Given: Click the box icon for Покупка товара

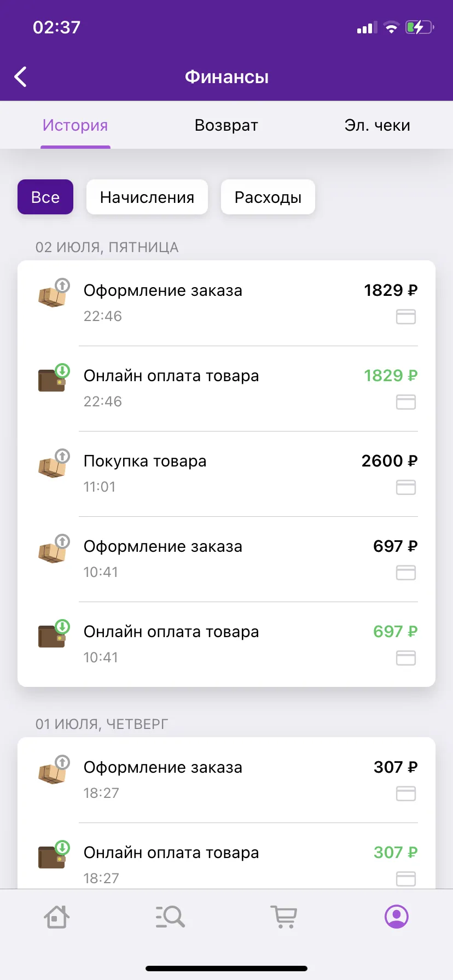Looking at the screenshot, I should point(54,463).
